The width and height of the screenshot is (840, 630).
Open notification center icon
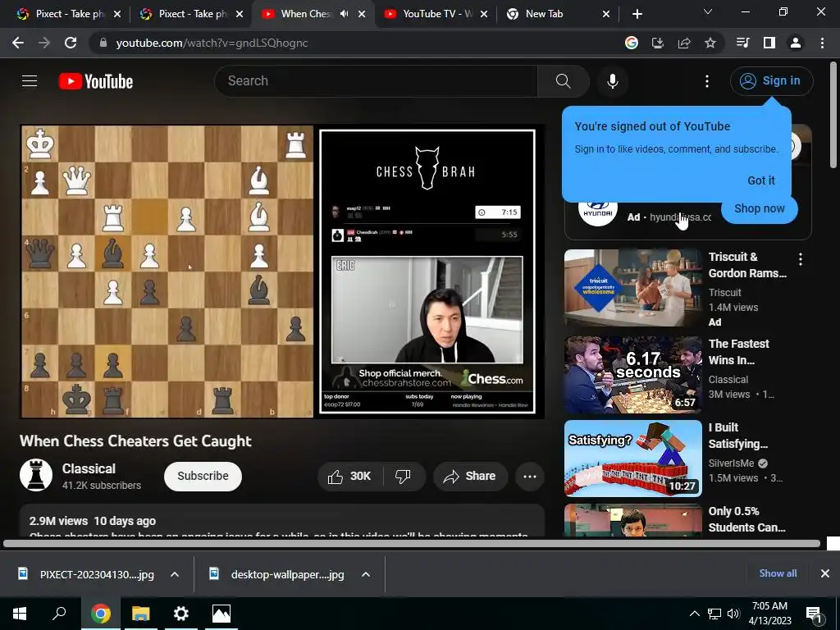[x=815, y=614]
